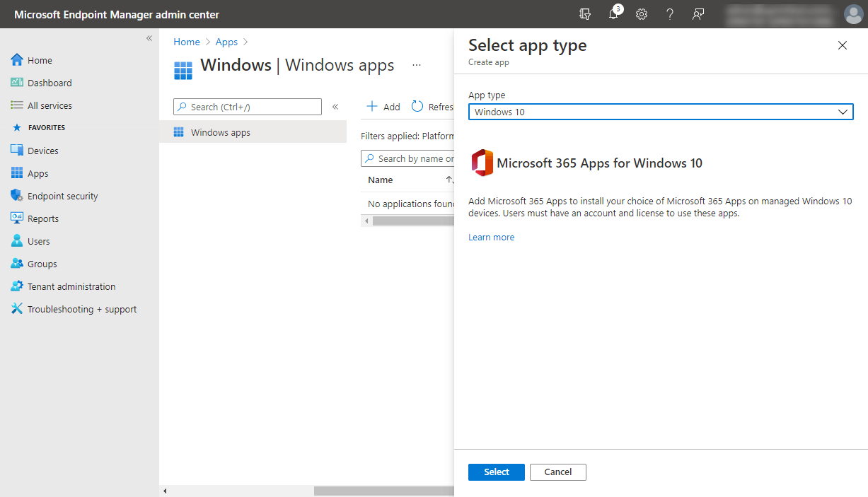
Task: Collapse the Windows apps search pane
Action: click(x=335, y=107)
